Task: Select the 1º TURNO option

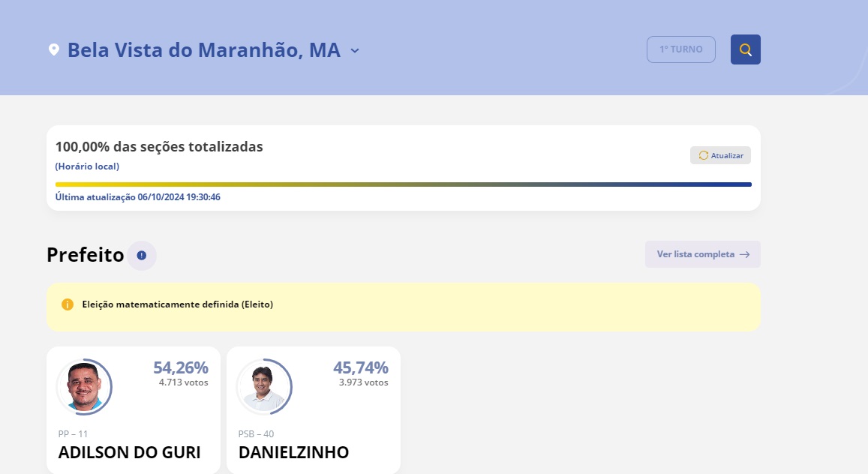Action: coord(681,49)
